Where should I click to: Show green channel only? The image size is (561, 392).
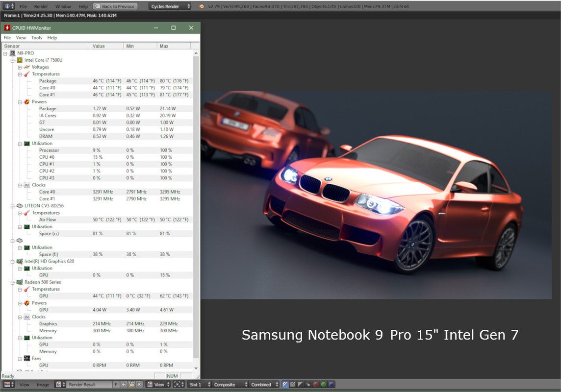tap(324, 385)
